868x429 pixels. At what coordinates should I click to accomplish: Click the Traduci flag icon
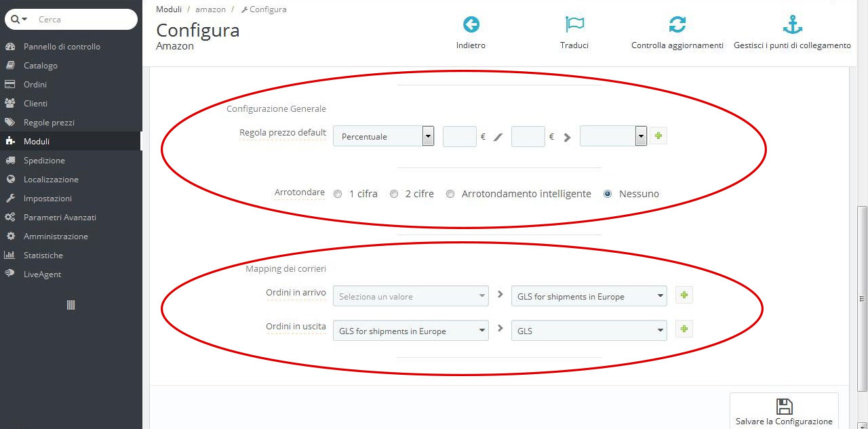click(x=574, y=24)
